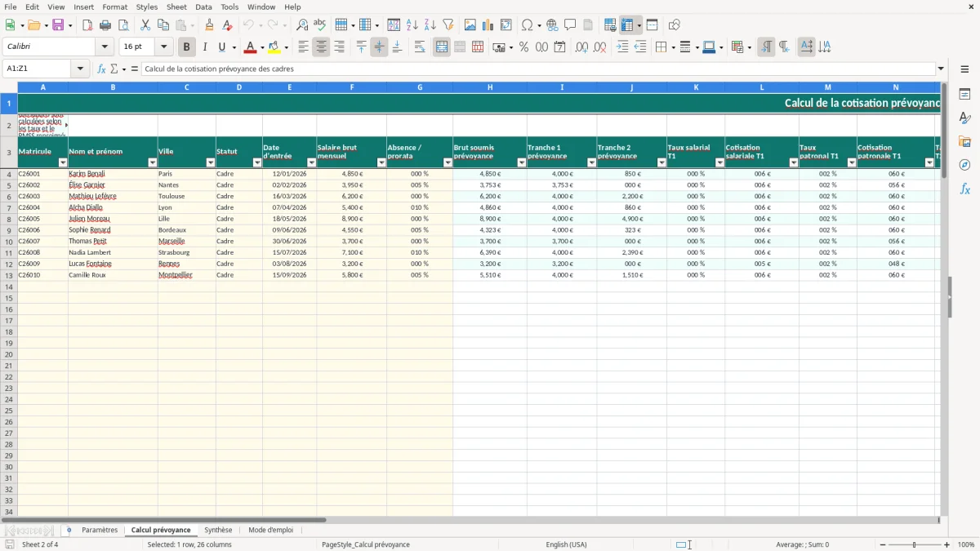Screen dimensions: 980x551
Task: Open the Statut column filter dropdown
Action: coord(257,162)
